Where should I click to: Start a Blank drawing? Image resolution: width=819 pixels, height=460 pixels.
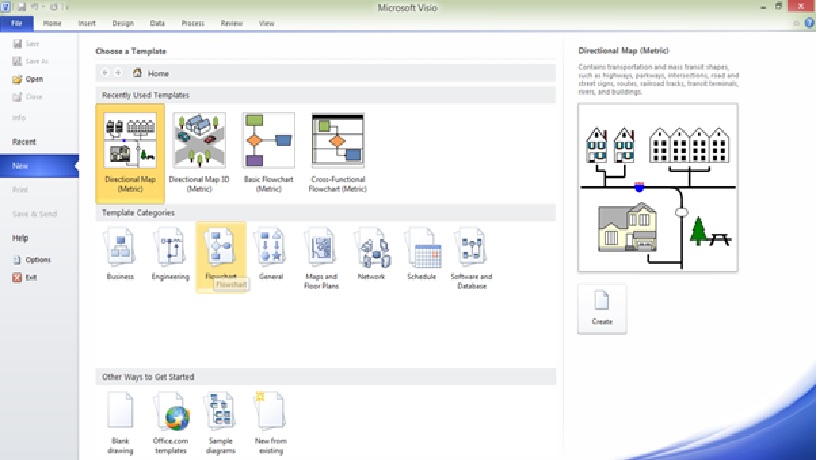tap(120, 423)
